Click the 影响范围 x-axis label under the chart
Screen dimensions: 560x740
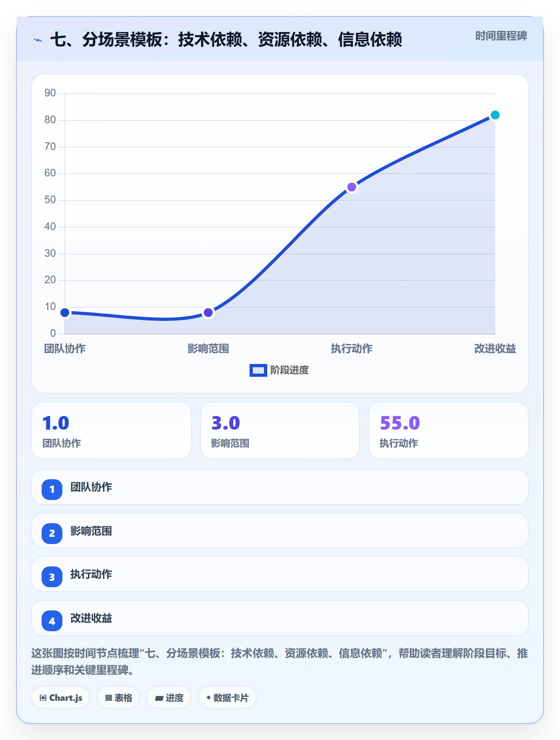(208, 349)
